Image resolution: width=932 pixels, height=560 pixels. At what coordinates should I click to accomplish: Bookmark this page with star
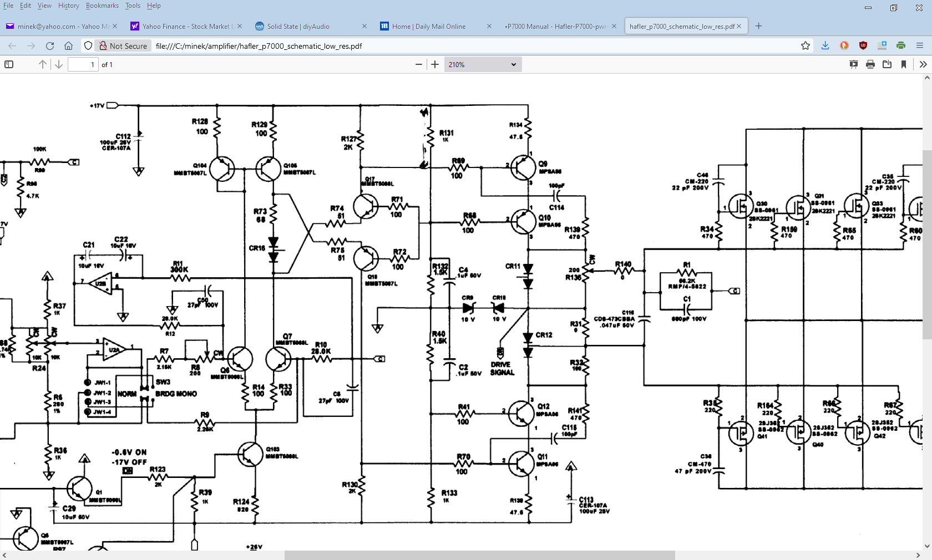[x=806, y=46]
